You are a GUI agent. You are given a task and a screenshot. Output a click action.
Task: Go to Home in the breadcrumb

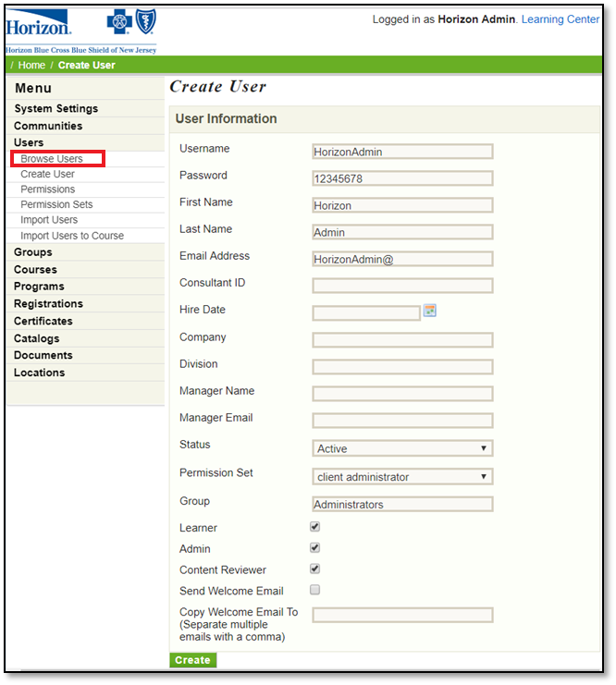tap(31, 65)
